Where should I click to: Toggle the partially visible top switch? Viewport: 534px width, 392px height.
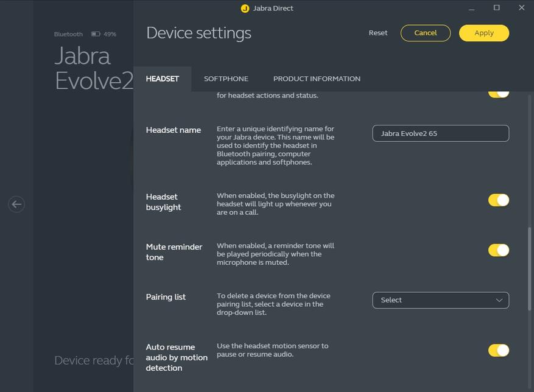pos(498,93)
